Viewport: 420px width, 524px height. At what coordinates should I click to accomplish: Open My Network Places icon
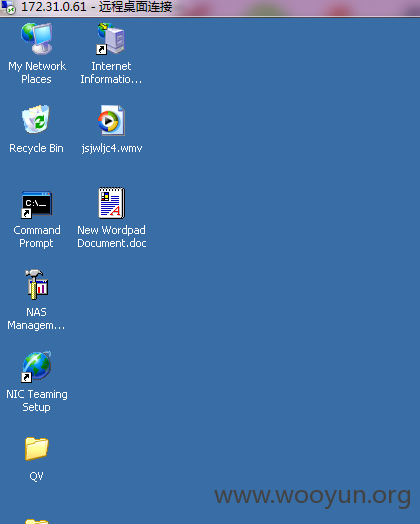click(37, 38)
